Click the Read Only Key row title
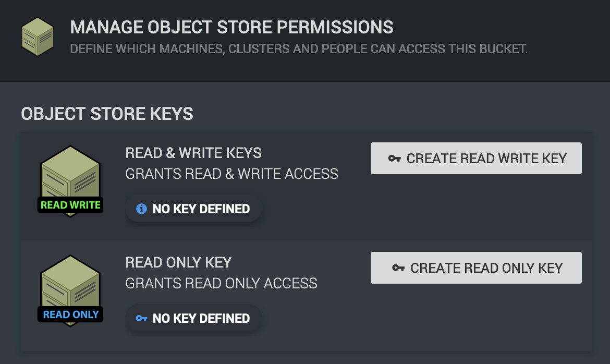 178,262
